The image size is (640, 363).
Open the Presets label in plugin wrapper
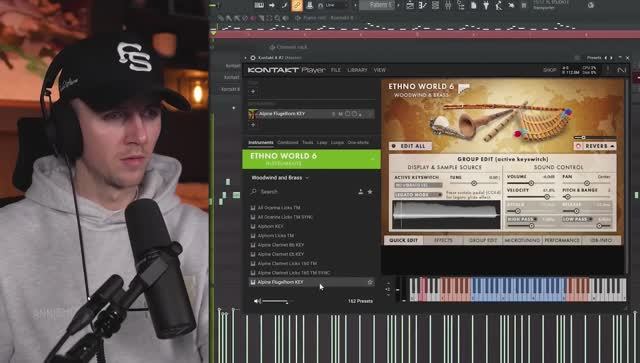tap(594, 58)
